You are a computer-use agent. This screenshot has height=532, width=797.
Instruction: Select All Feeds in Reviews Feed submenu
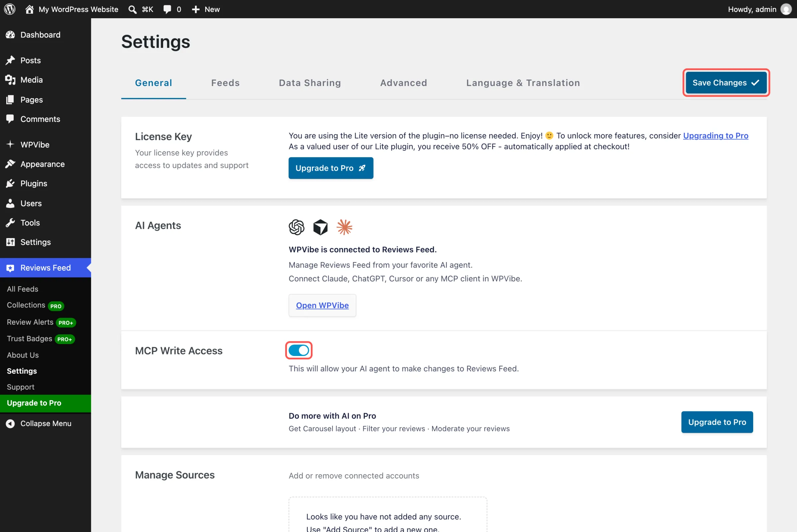click(22, 289)
